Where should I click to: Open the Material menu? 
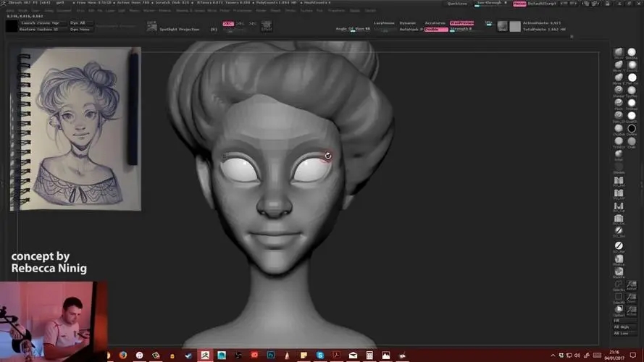pos(164,11)
